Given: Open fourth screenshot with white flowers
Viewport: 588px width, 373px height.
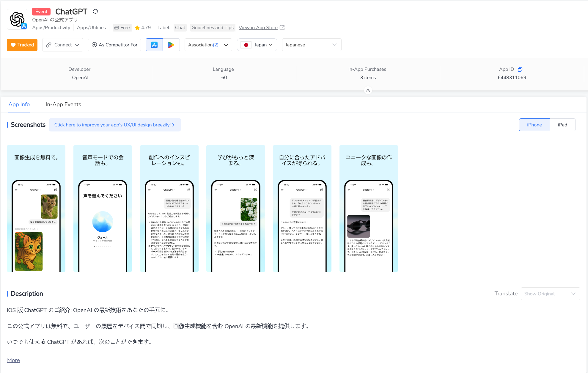Looking at the screenshot, I should point(236,209).
